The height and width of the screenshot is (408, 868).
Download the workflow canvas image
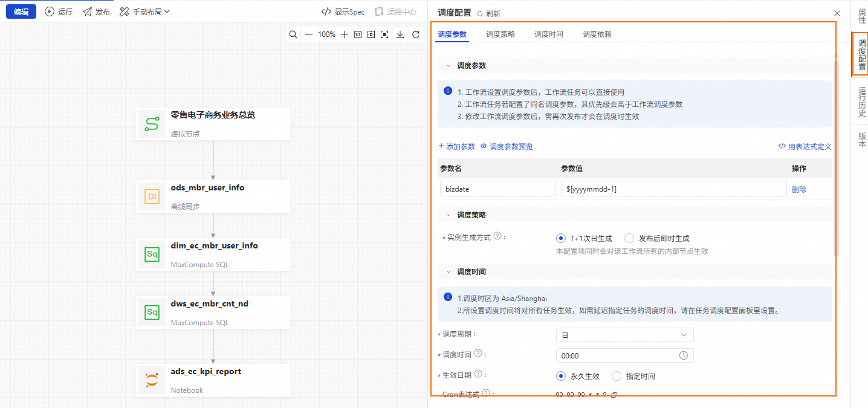400,34
